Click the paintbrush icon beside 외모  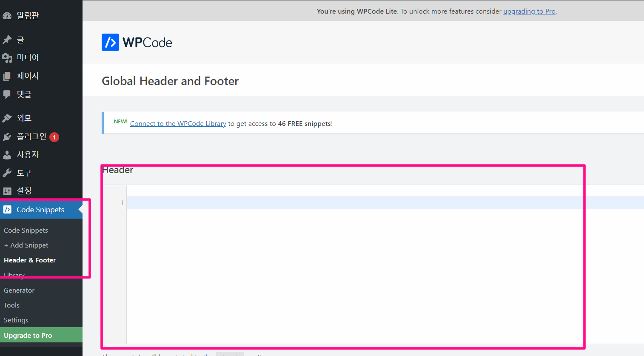click(7, 118)
